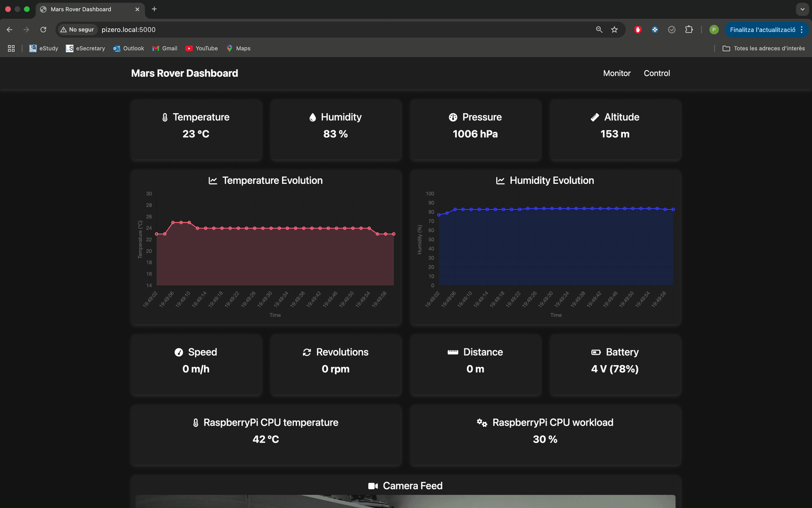812x508 pixels.
Task: Bookmark this page with the star
Action: click(615, 29)
